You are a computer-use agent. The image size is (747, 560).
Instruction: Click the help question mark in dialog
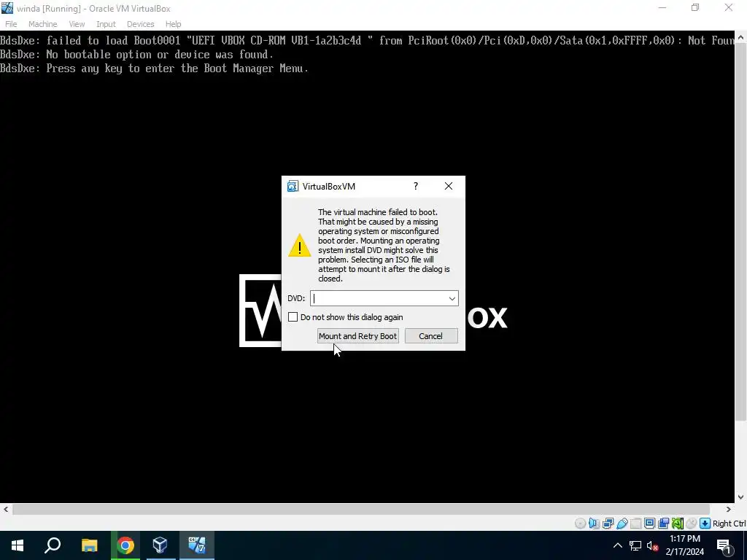pyautogui.click(x=415, y=186)
